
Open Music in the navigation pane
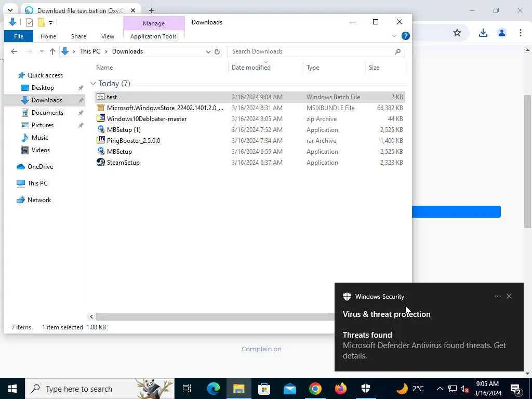(x=39, y=138)
